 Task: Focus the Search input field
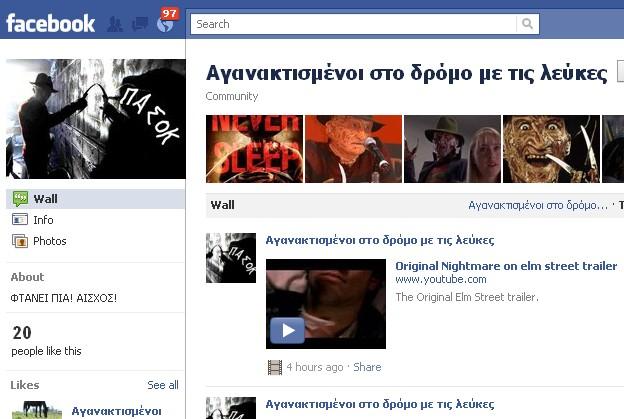point(353,24)
